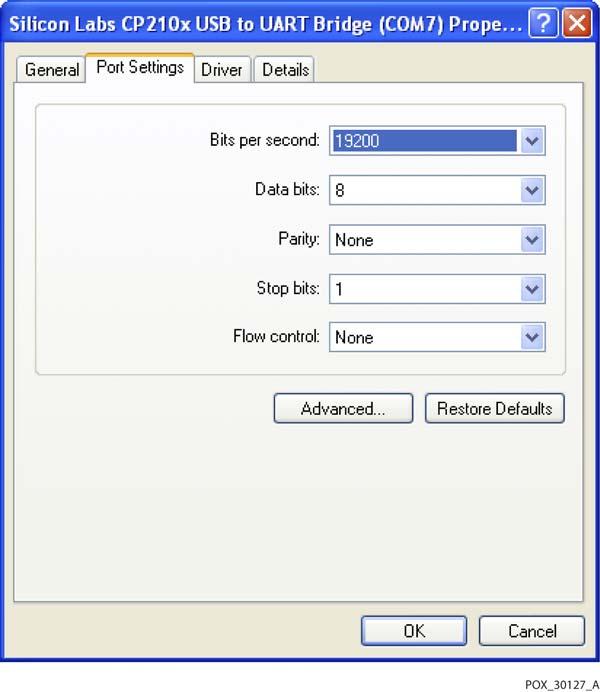Expand the Bits per second dropdown arrow
Screen dimensions: 600x692
click(x=532, y=141)
